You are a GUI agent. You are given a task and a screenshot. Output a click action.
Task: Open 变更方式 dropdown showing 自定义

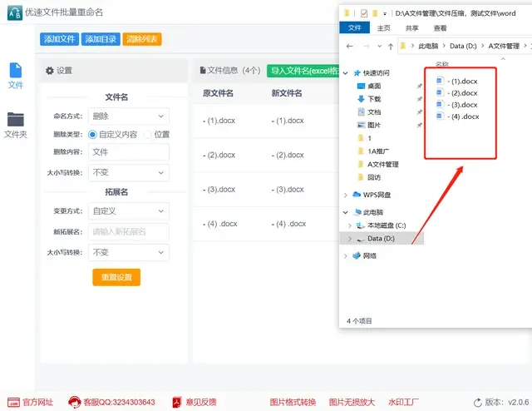click(x=129, y=211)
